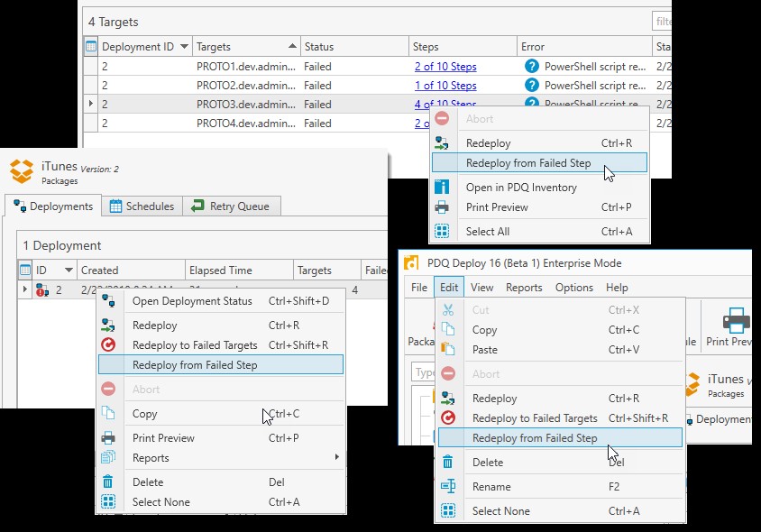Click the Delete trash icon in Edit menu
The image size is (761, 532).
tap(448, 463)
